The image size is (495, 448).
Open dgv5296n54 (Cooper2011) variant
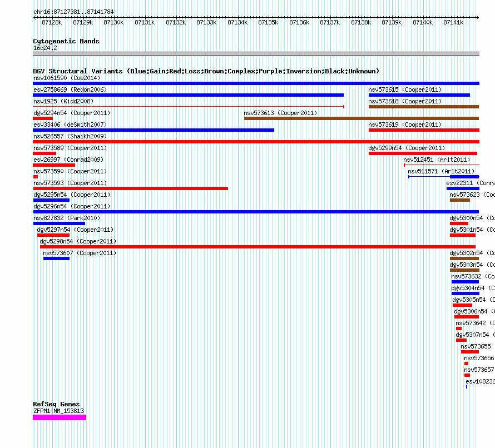tap(256, 212)
